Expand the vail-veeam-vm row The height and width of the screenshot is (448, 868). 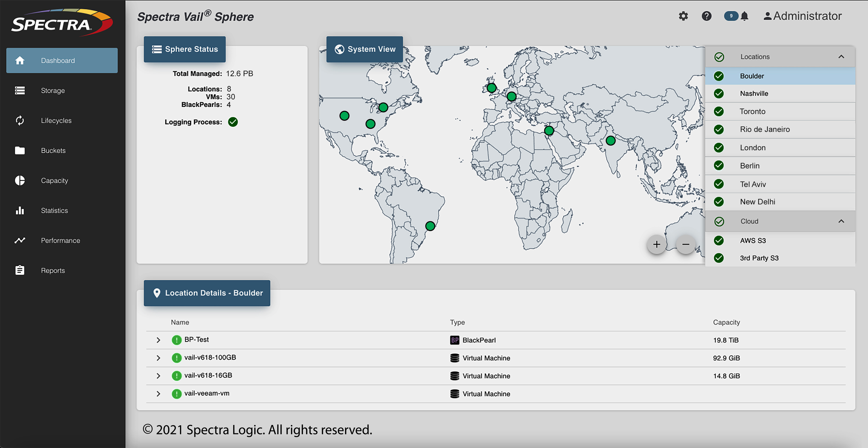[x=158, y=393]
